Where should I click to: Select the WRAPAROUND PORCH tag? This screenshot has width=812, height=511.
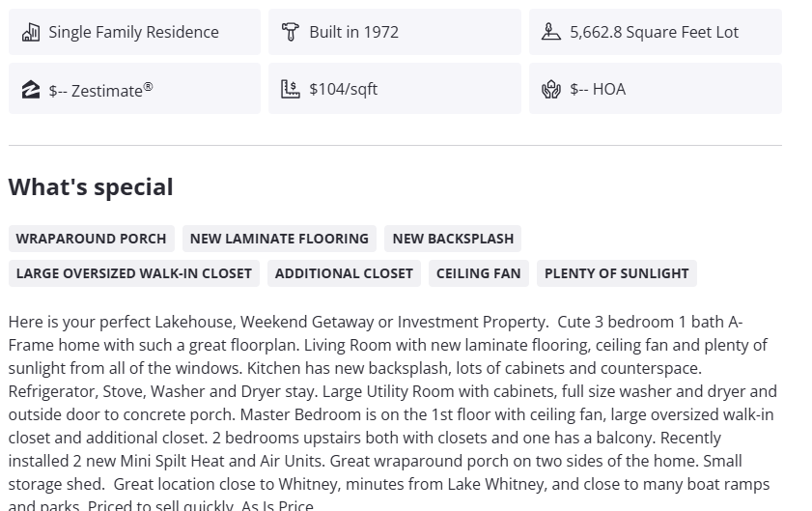coord(91,239)
